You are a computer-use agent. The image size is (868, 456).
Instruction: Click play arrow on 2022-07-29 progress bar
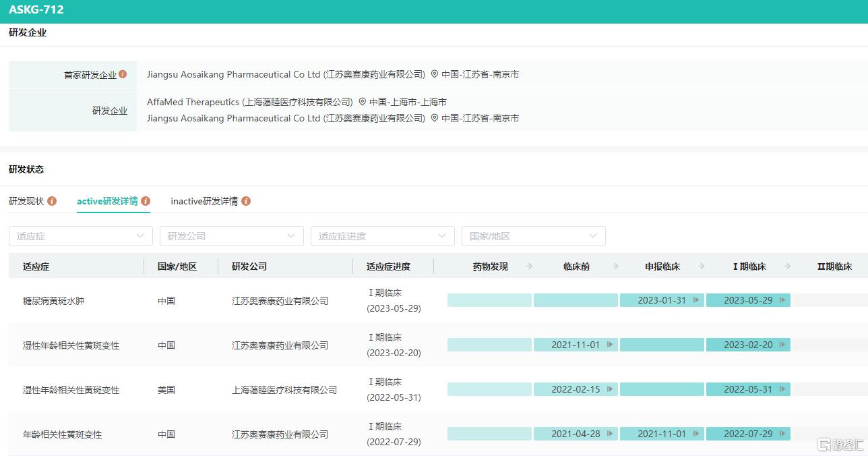coord(782,434)
